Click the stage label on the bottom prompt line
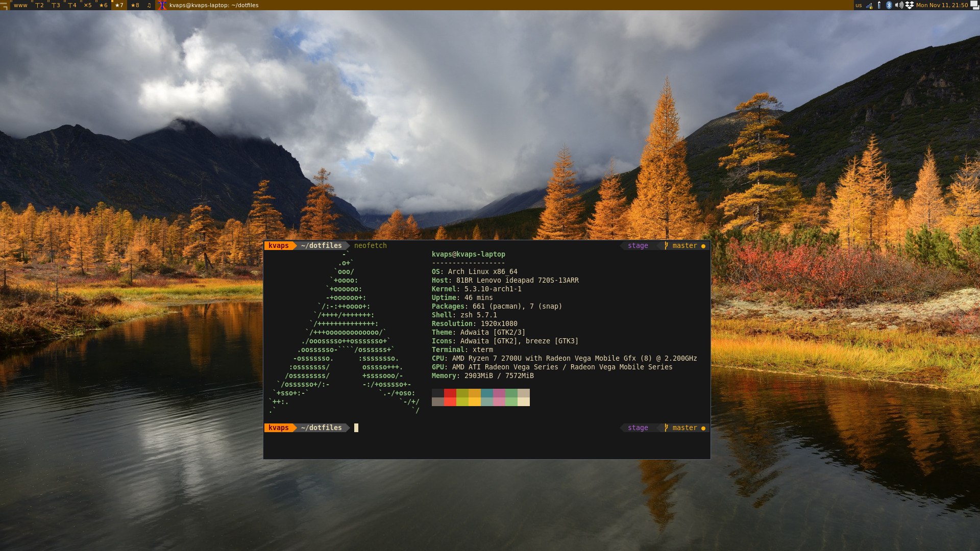The width and height of the screenshot is (980, 551). [x=638, y=428]
